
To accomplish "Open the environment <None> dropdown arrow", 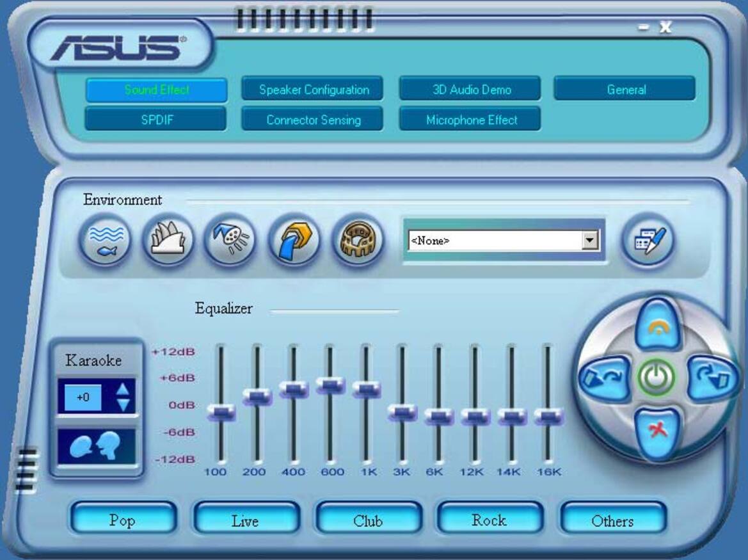I will (589, 240).
